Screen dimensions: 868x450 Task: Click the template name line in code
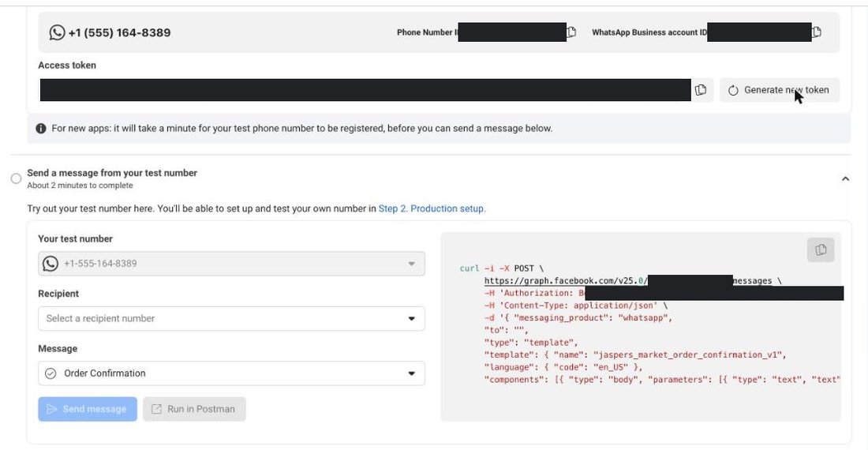(x=635, y=354)
